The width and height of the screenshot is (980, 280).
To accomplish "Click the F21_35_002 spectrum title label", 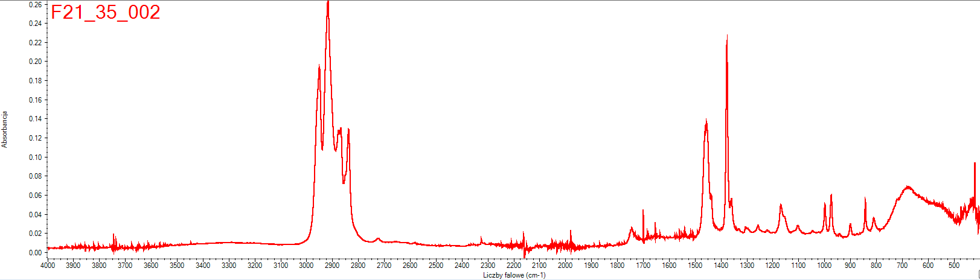I will click(106, 13).
